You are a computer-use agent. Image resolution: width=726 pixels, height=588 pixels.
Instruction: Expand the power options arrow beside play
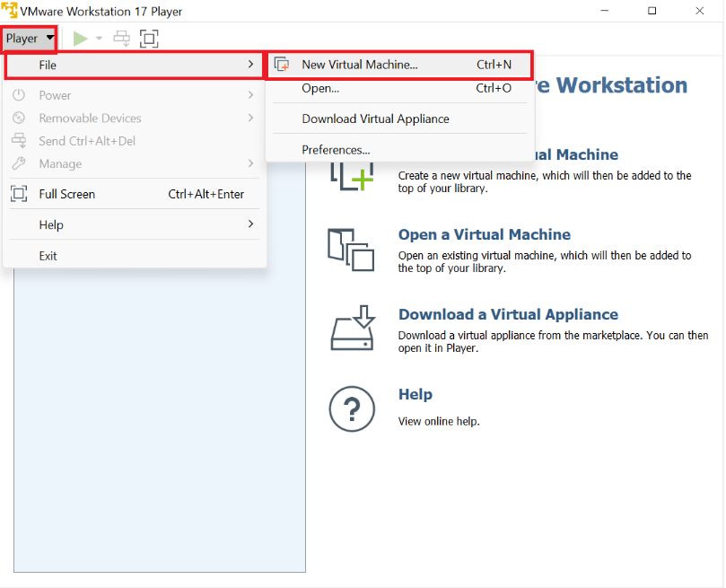coord(99,39)
